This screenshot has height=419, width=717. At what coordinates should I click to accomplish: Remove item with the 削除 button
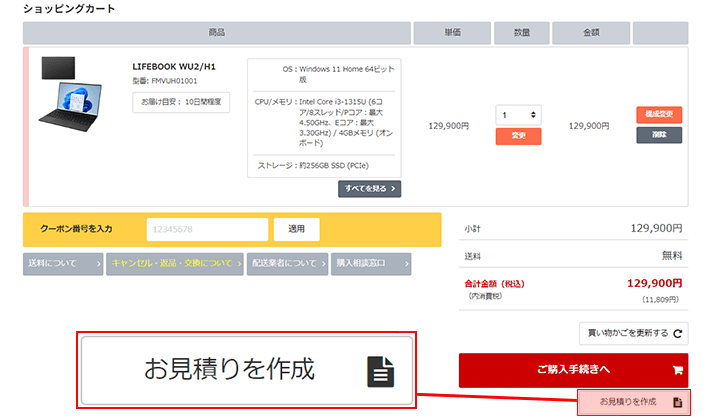659,135
